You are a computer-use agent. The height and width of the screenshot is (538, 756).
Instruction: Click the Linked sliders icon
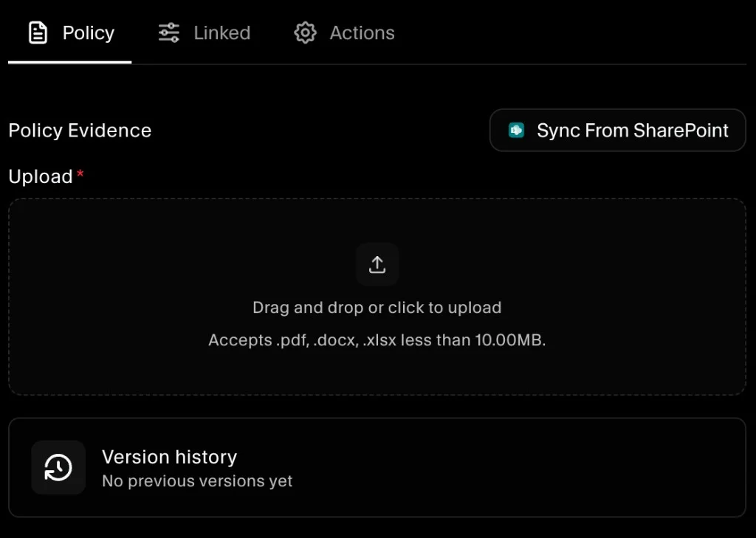point(169,32)
